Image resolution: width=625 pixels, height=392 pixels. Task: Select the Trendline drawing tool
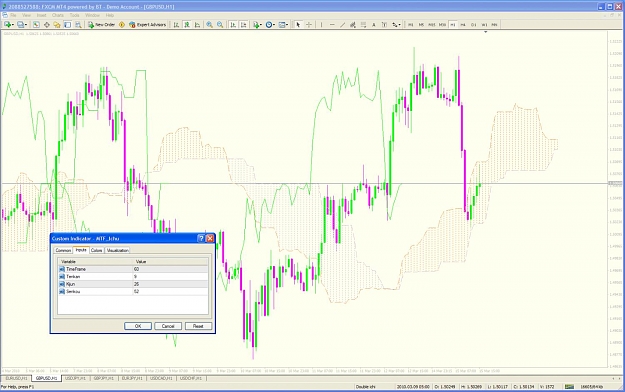pyautogui.click(x=342, y=25)
